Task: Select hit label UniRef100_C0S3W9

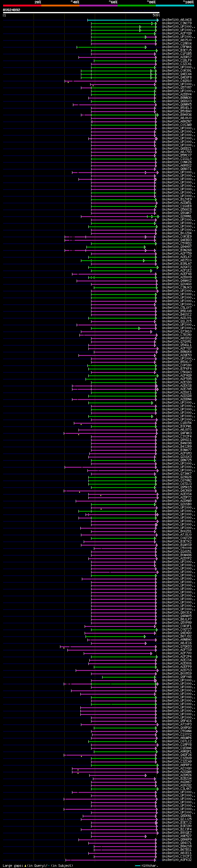Action: click(177, 125)
